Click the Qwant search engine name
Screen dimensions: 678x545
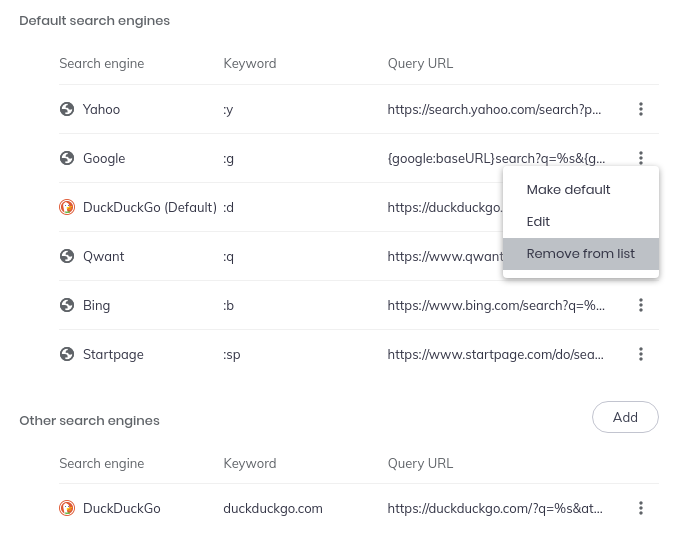103,256
